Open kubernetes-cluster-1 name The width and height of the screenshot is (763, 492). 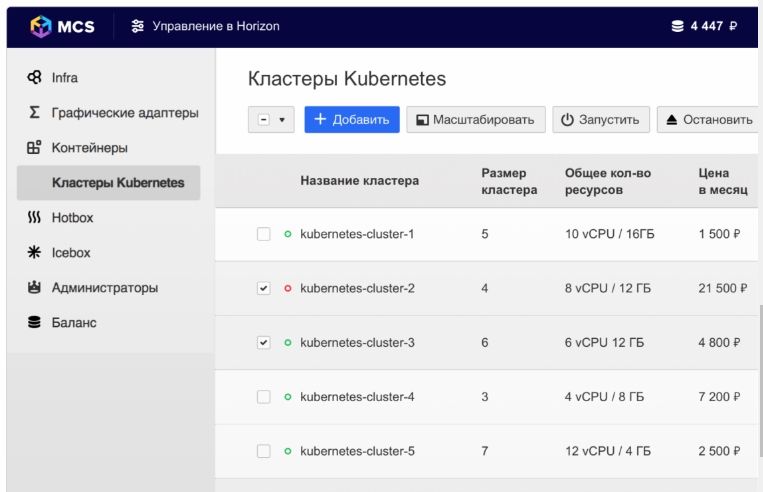tap(357, 234)
